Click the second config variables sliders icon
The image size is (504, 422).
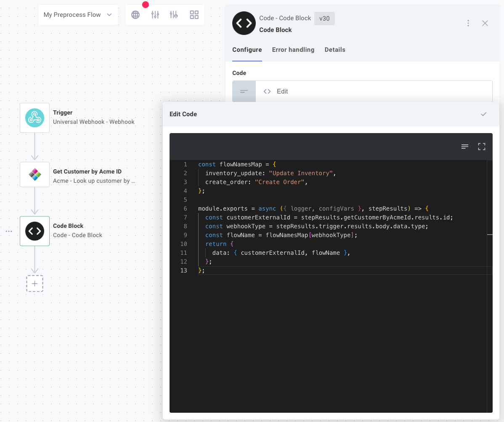173,14
